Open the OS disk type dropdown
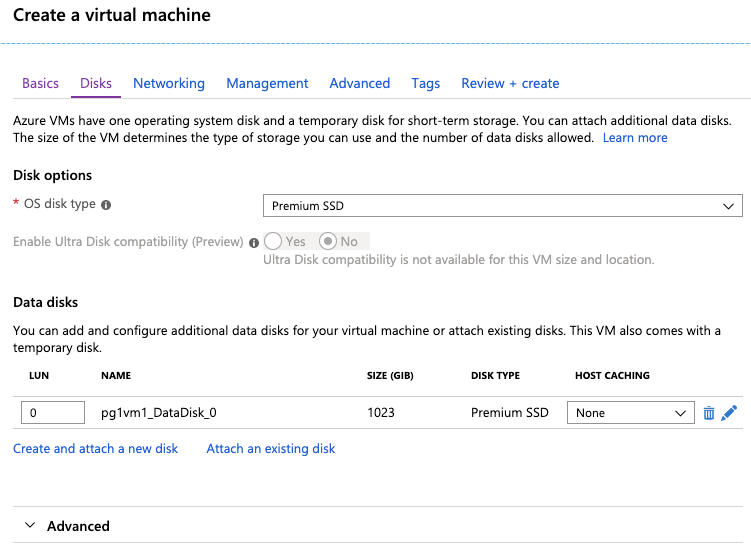The width and height of the screenshot is (751, 545). pyautogui.click(x=502, y=205)
